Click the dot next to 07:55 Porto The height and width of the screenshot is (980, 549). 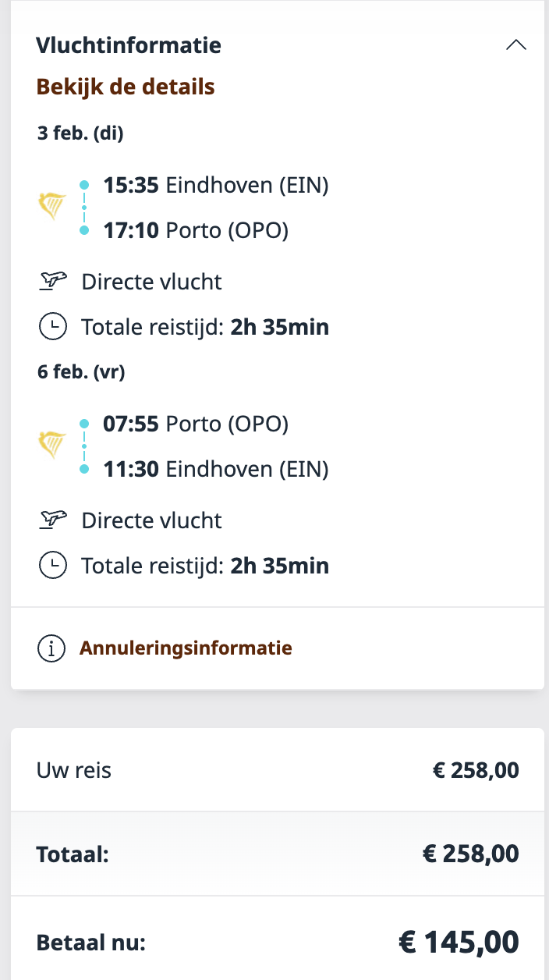(x=84, y=423)
